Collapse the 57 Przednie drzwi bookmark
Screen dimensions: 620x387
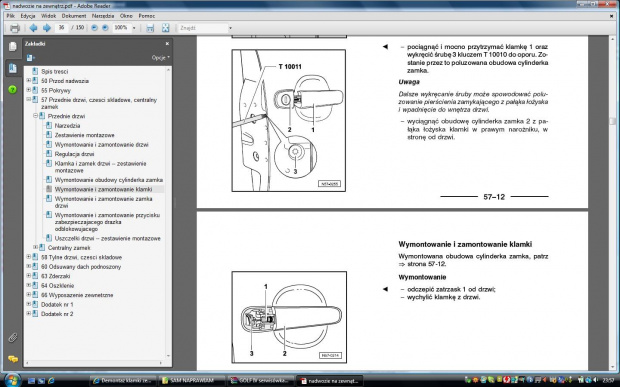point(28,100)
